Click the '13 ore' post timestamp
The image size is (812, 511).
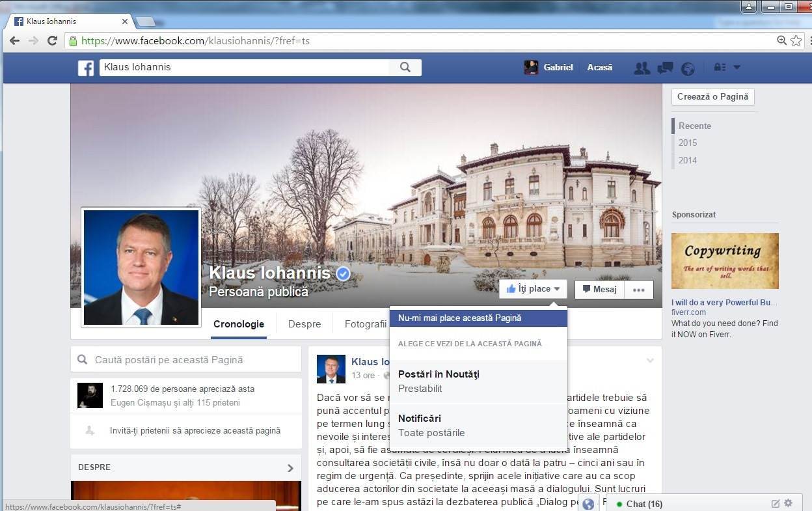point(363,376)
